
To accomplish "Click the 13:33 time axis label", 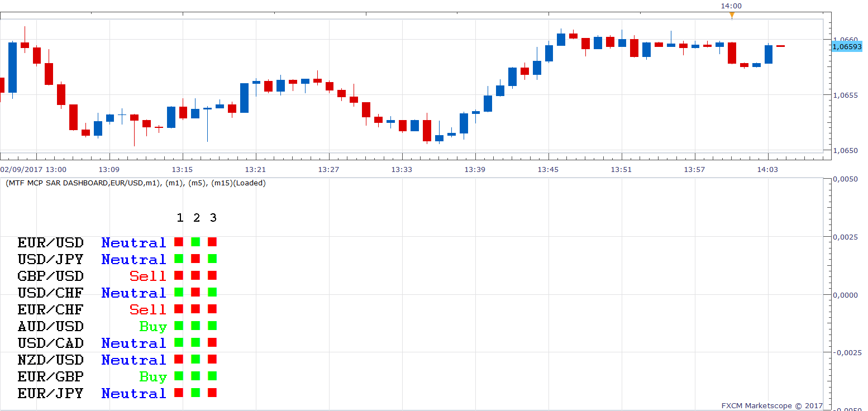I will (x=402, y=169).
